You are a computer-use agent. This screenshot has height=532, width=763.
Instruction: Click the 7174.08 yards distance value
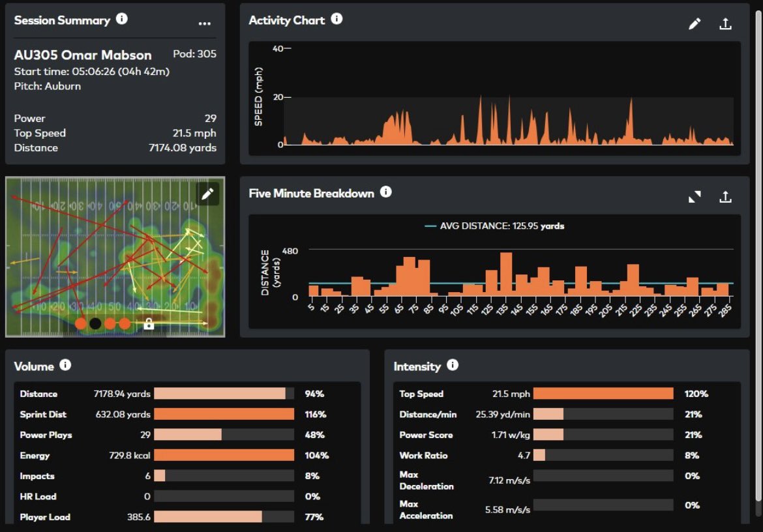click(183, 148)
